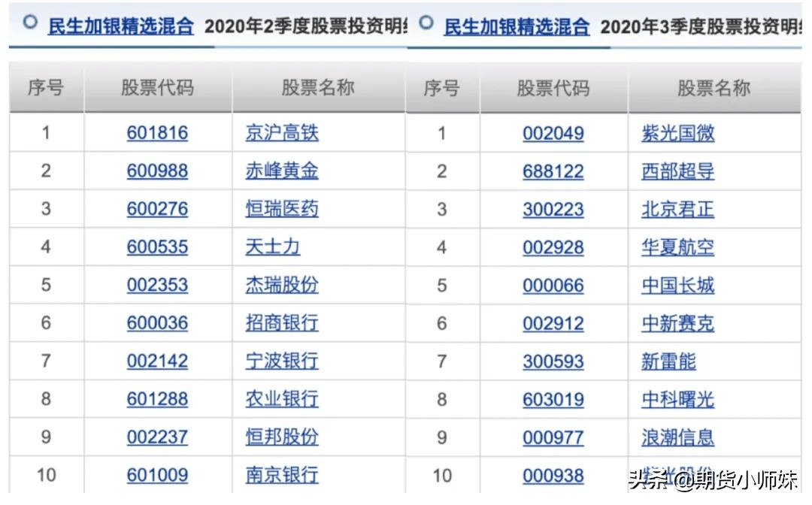Open left 民生加银精选混合 fund link

[x=120, y=26]
